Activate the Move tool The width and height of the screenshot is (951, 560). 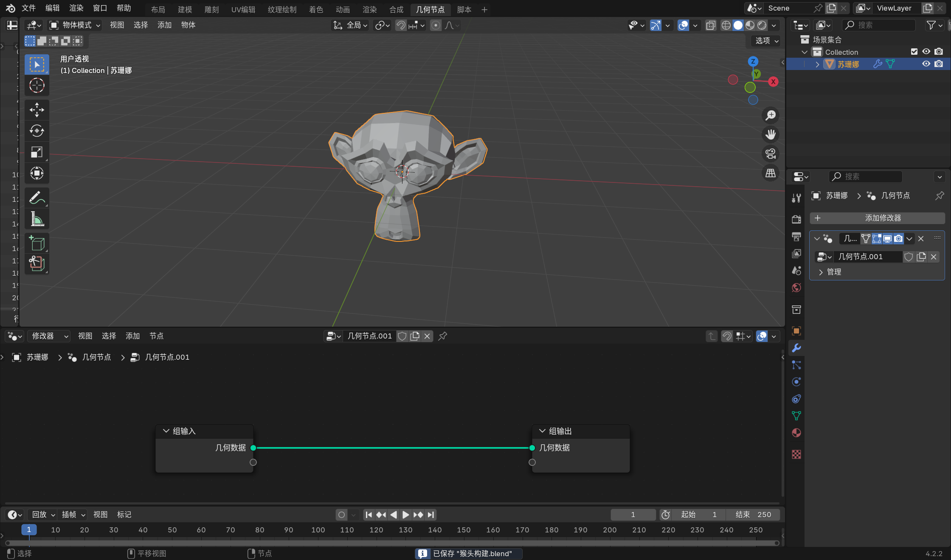point(37,110)
